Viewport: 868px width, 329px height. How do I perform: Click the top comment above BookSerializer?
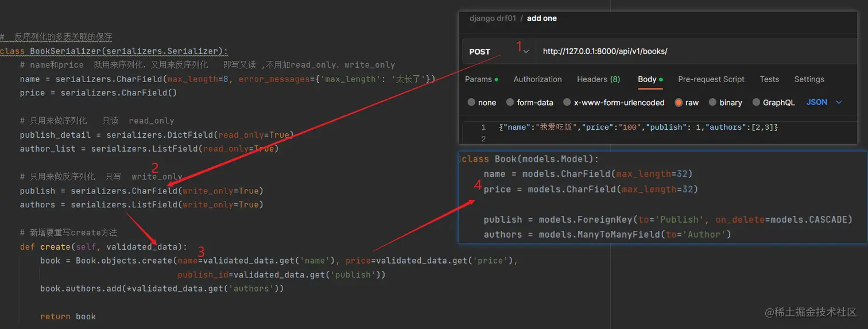pyautogui.click(x=56, y=37)
